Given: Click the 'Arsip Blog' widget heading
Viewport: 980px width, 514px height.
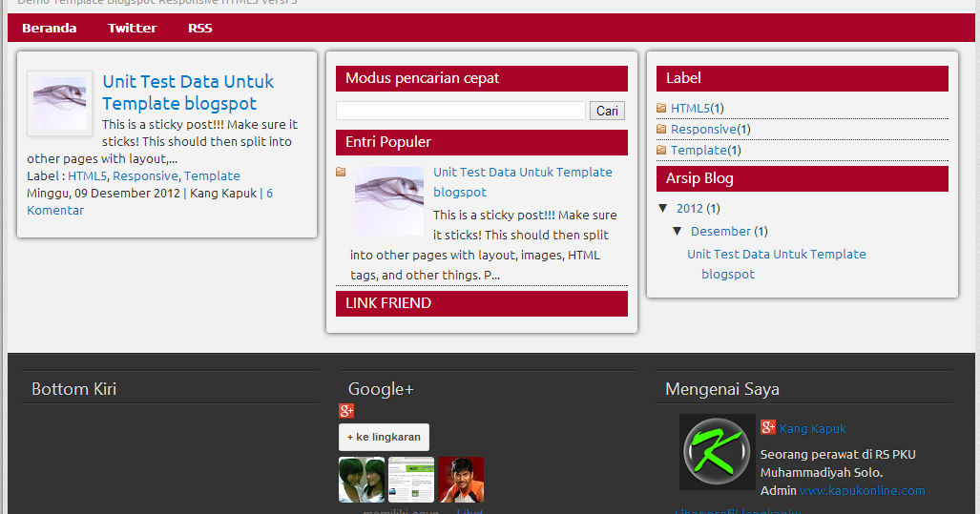Looking at the screenshot, I should tap(802, 178).
